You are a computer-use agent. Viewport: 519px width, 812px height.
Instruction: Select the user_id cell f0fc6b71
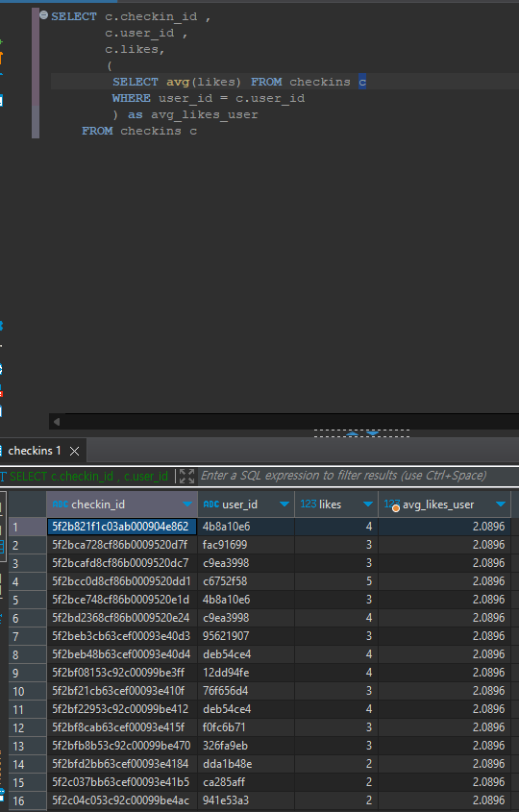pyautogui.click(x=246, y=727)
